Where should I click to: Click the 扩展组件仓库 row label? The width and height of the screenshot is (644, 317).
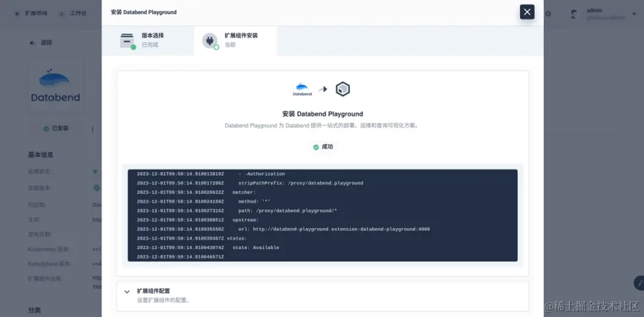click(x=45, y=279)
